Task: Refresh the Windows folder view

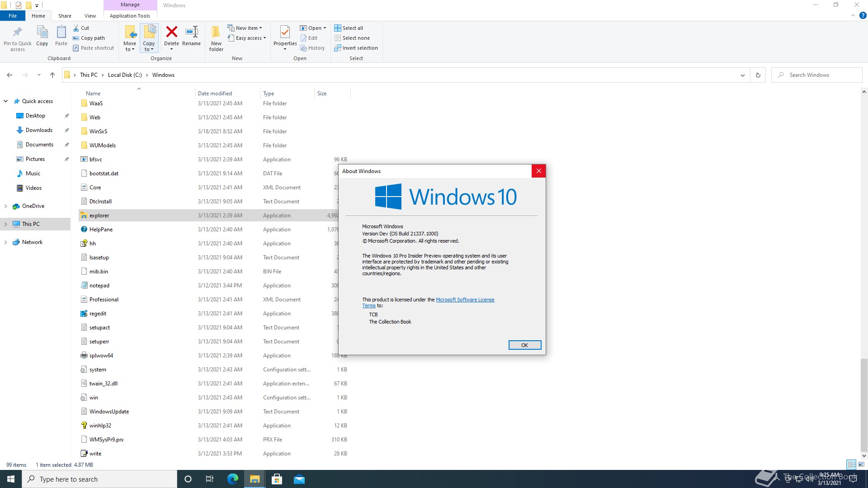Action: click(758, 75)
